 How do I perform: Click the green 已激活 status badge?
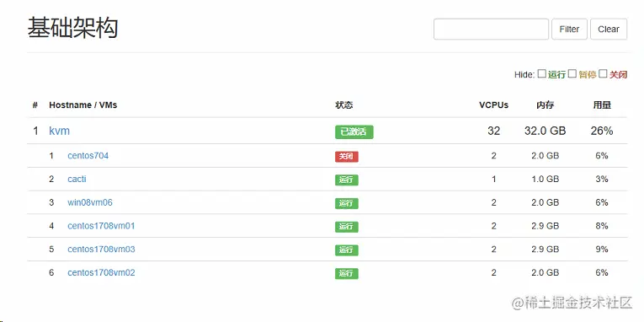tap(354, 132)
